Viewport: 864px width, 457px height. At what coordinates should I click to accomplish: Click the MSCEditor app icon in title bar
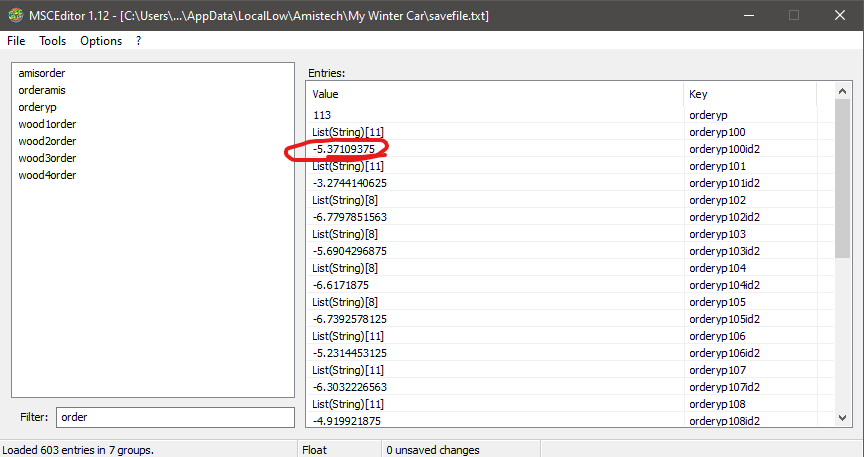[x=14, y=15]
